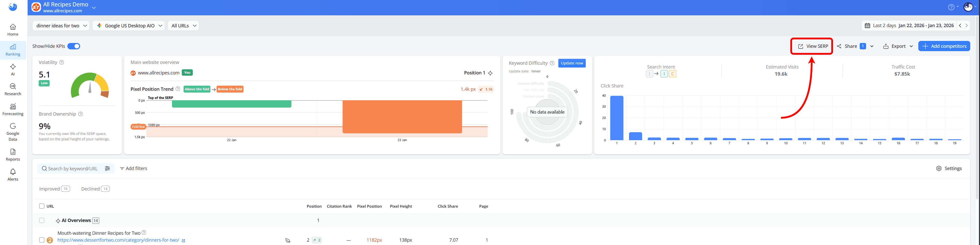Open the Research section in sidebar
This screenshot has height=245, width=980.
coord(13,90)
